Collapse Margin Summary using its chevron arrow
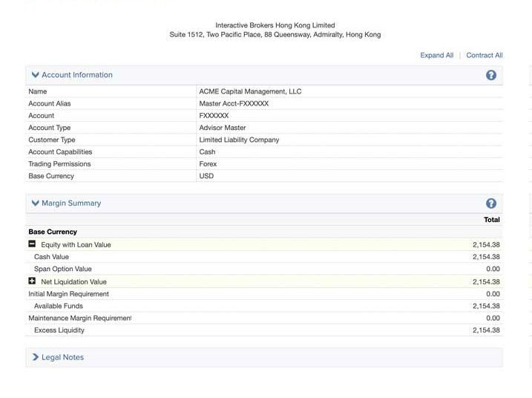Screen dimensions: 532x398 [35, 203]
